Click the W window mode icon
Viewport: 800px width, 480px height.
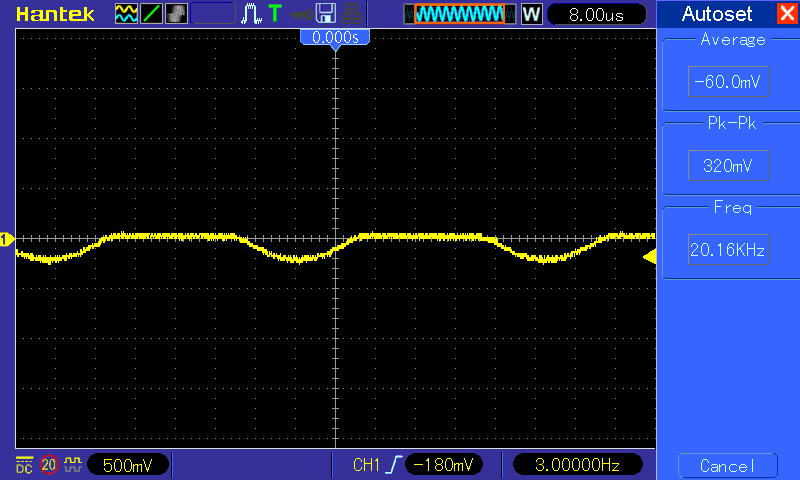532,14
